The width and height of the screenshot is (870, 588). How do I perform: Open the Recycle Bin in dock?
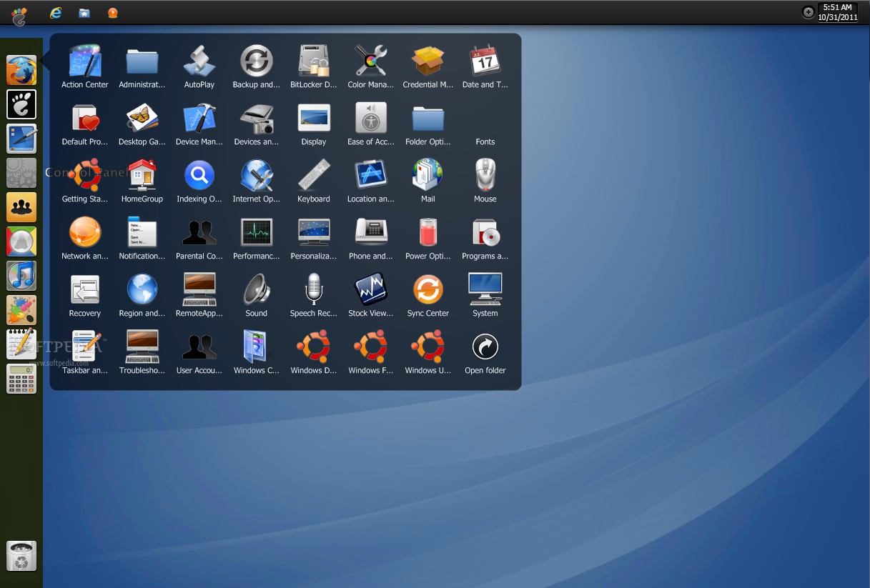[x=21, y=556]
